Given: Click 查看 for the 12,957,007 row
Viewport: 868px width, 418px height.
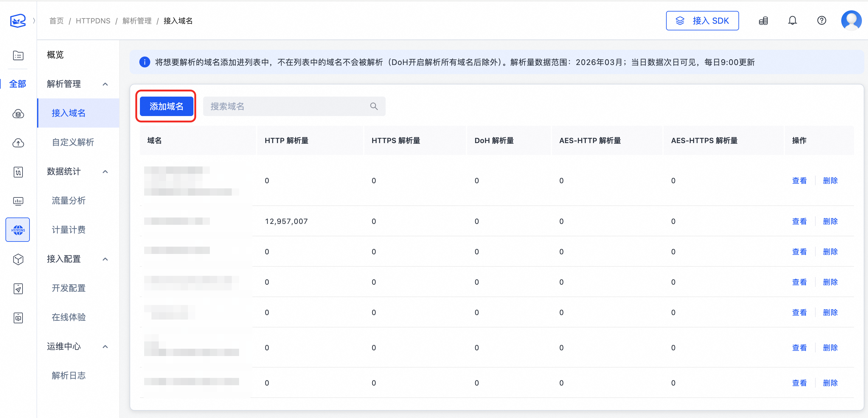Looking at the screenshot, I should tap(799, 221).
